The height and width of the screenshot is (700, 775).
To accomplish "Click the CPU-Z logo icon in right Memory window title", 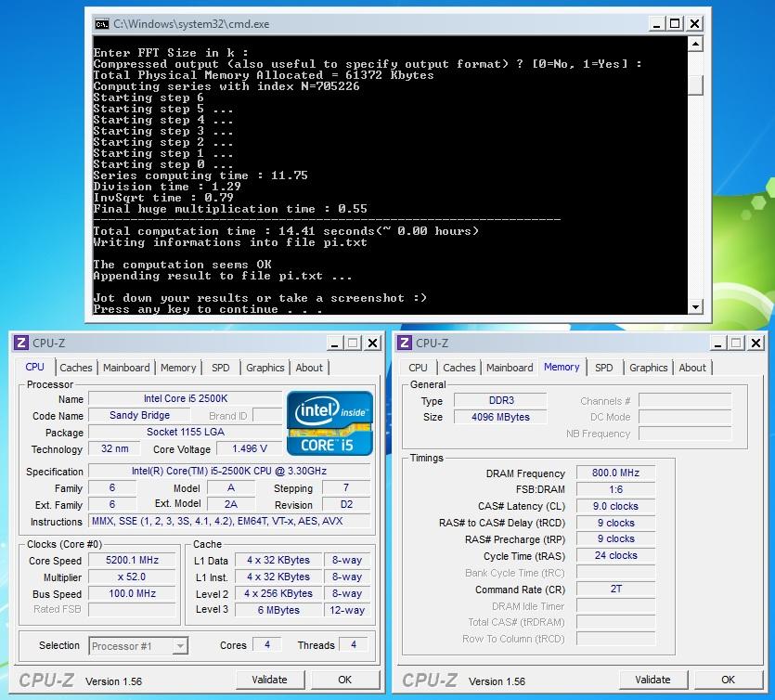I will 405,343.
